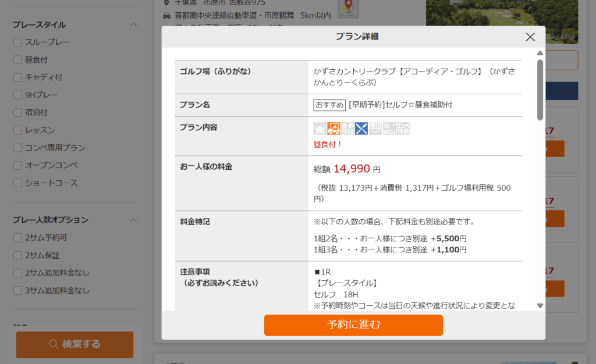Select the 1.5R PLAY round icon
The width and height of the screenshot is (596, 364).
coord(375,129)
